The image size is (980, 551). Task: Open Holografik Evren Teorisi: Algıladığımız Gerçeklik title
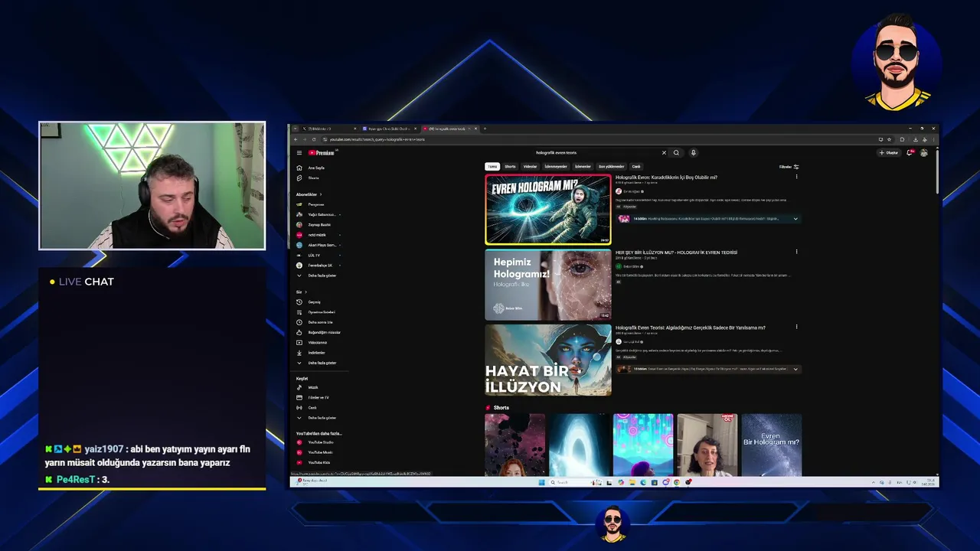point(690,328)
